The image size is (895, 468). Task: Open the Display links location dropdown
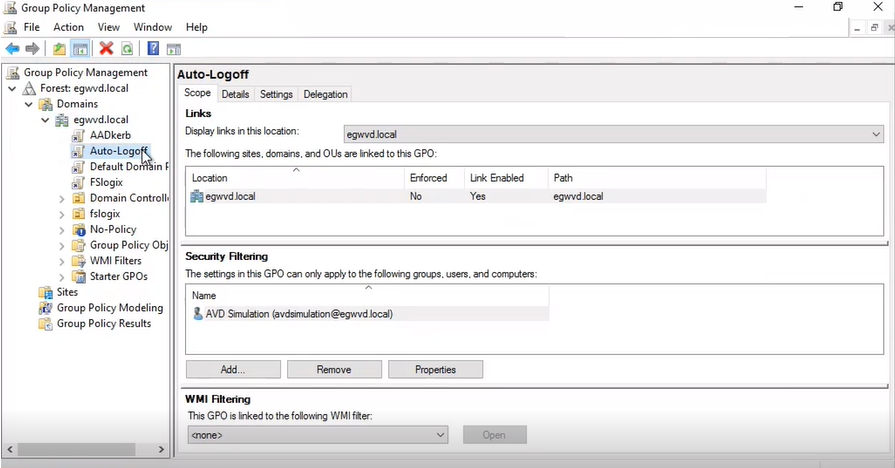(x=614, y=135)
